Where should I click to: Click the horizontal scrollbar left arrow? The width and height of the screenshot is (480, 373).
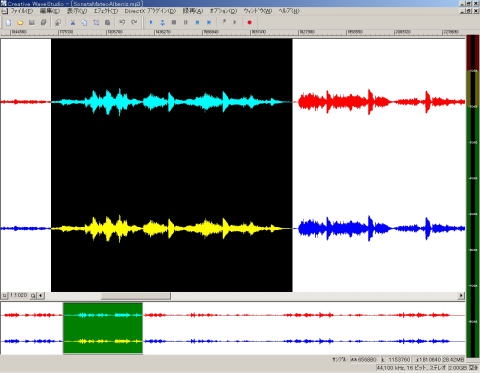[x=41, y=295]
